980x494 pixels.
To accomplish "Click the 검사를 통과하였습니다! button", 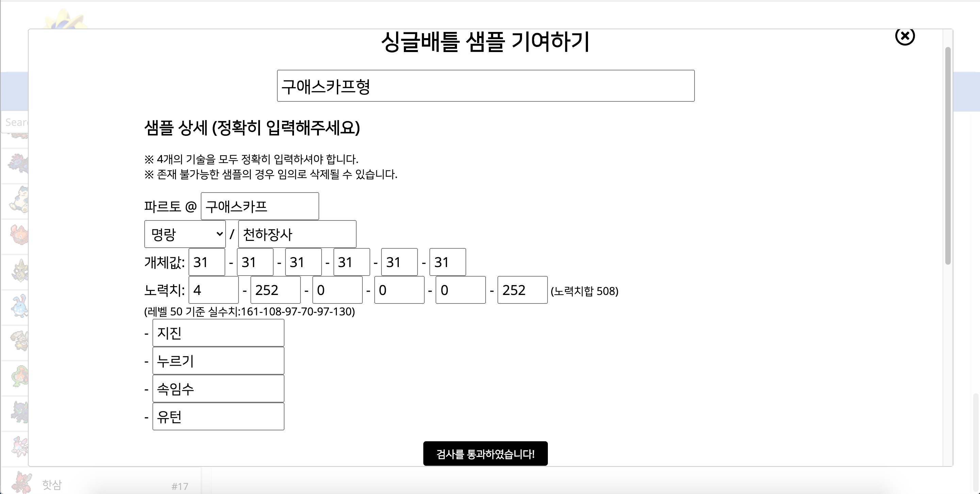I will pos(485,453).
